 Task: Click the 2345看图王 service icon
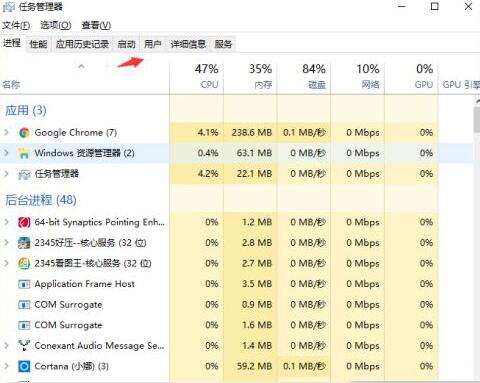pyautogui.click(x=24, y=264)
